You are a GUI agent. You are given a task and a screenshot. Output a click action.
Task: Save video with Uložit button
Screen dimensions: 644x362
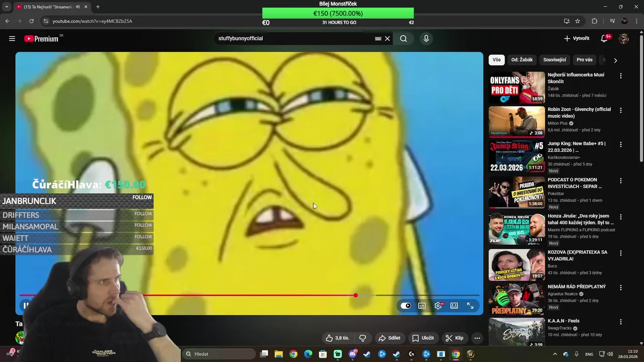click(423, 338)
